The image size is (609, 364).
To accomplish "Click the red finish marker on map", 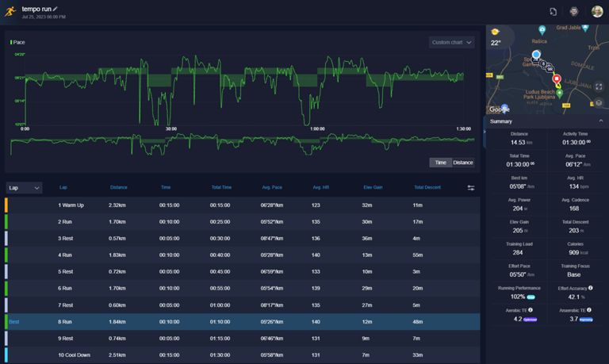I will (x=557, y=79).
